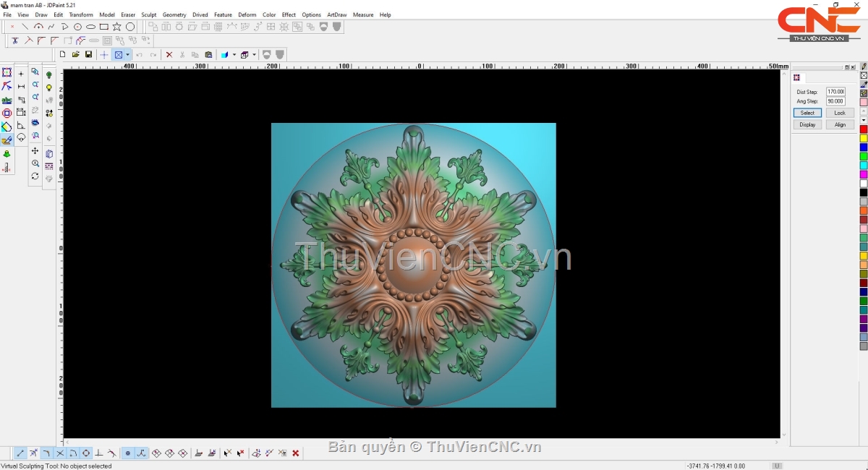Click the eye view icon
868x470 pixels.
click(35, 123)
